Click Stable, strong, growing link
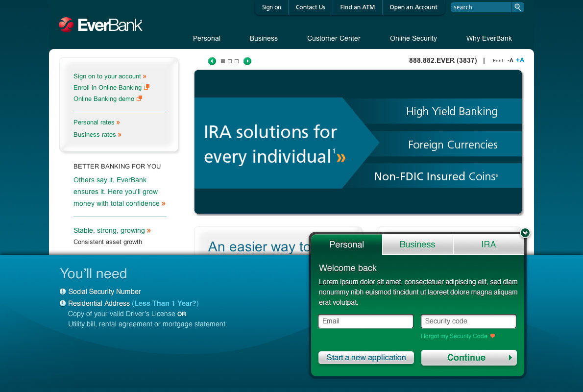This screenshot has height=392, width=583. (112, 230)
